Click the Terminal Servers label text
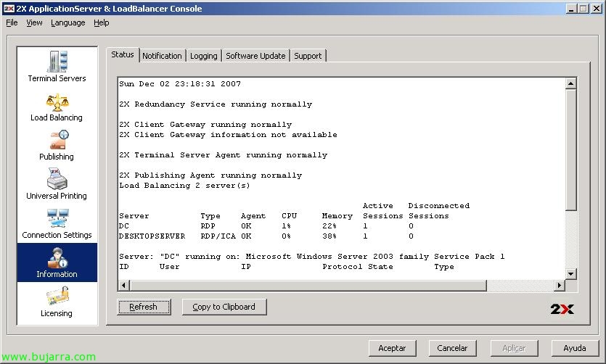 pos(57,78)
